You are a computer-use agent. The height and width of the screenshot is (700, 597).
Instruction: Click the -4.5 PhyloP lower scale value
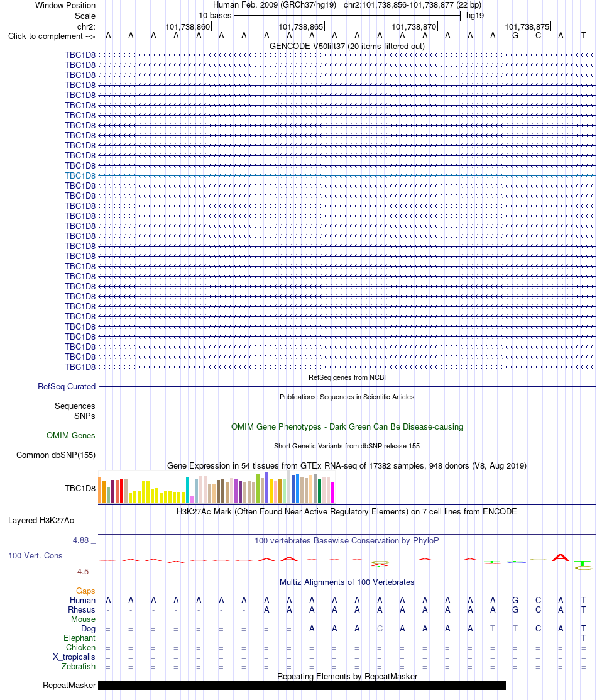pos(82,572)
